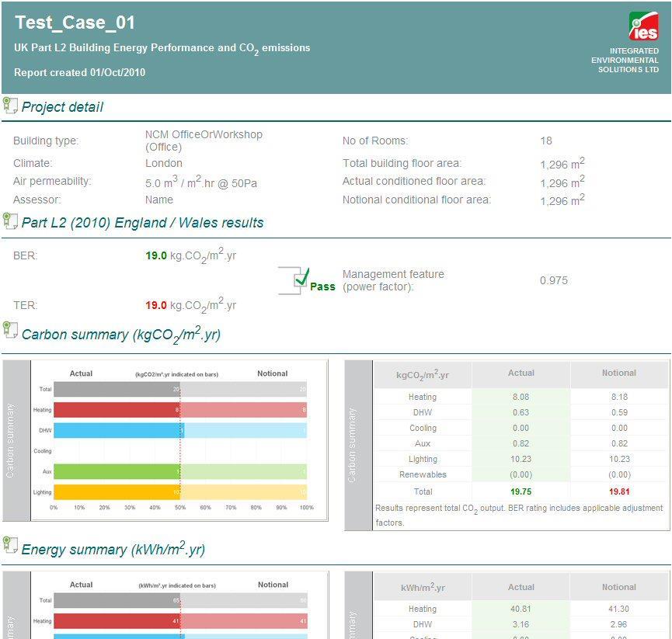Click the Notional column header in carbon table
This screenshot has height=639, width=672.
click(x=619, y=373)
